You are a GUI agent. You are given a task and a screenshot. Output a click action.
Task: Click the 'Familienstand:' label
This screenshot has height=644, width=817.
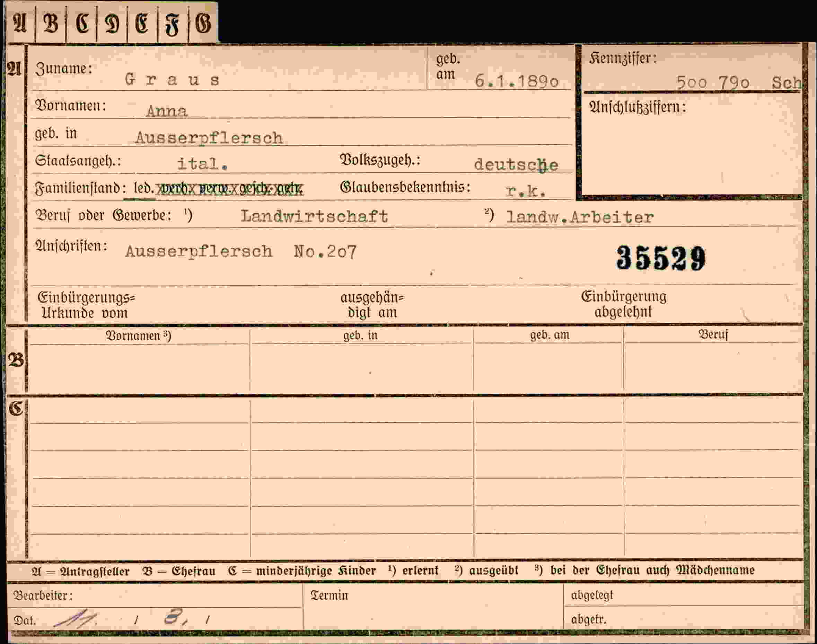pos(80,188)
